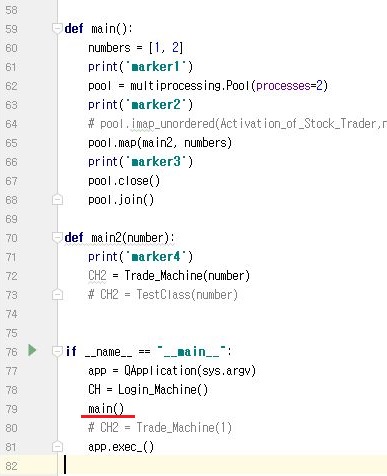Click 'marker3' string literal
The height and width of the screenshot is (476, 387).
[x=156, y=162]
